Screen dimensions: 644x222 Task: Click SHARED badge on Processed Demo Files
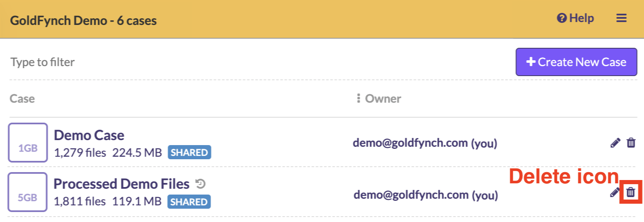(x=189, y=202)
